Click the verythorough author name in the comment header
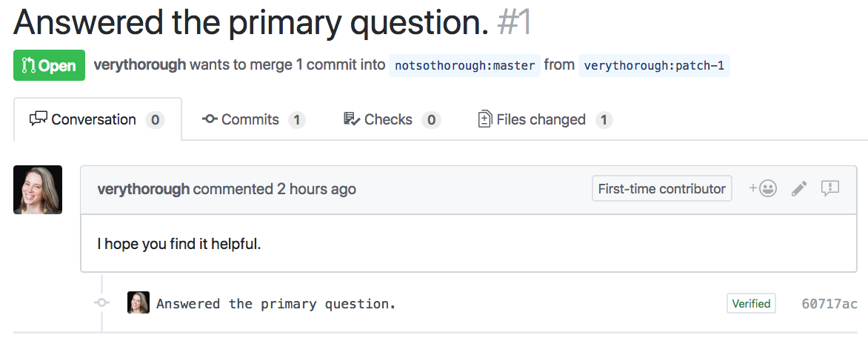The width and height of the screenshot is (868, 341). (x=144, y=189)
